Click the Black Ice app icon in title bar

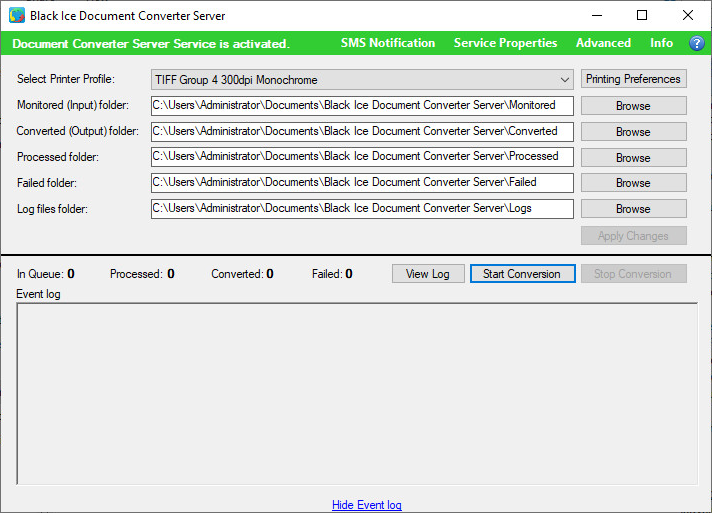(x=17, y=16)
